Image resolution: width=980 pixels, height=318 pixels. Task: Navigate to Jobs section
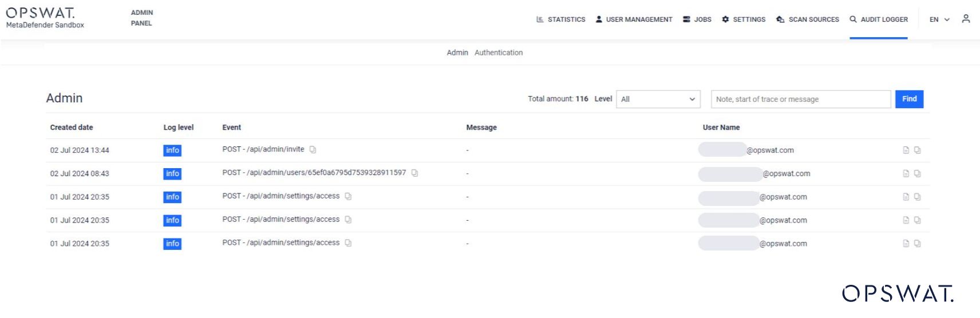click(697, 19)
